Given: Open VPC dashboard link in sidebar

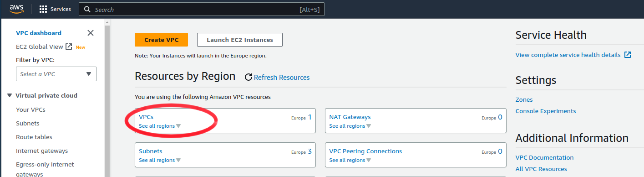Looking at the screenshot, I should point(39,33).
